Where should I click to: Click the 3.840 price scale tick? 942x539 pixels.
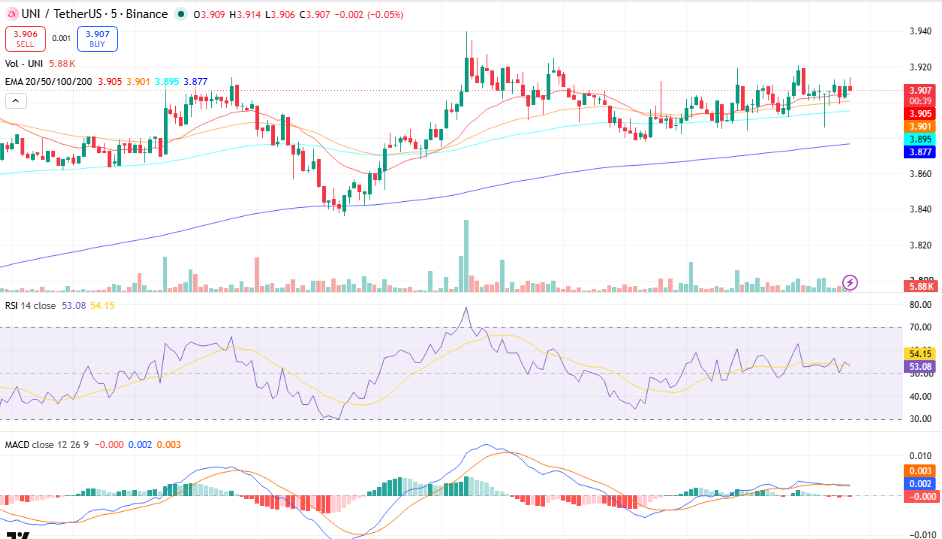(920, 209)
